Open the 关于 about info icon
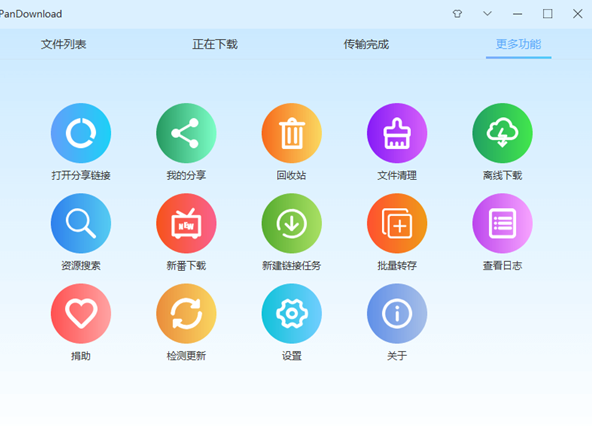The image size is (592, 426). [x=397, y=313]
